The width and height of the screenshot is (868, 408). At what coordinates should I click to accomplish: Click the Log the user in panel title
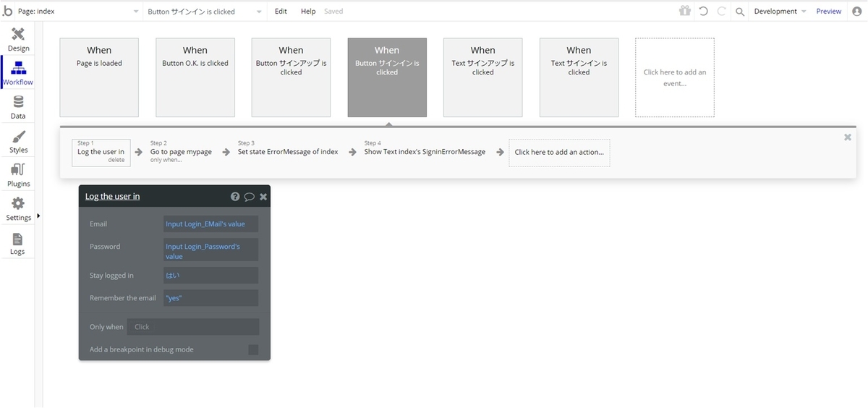pos(113,196)
